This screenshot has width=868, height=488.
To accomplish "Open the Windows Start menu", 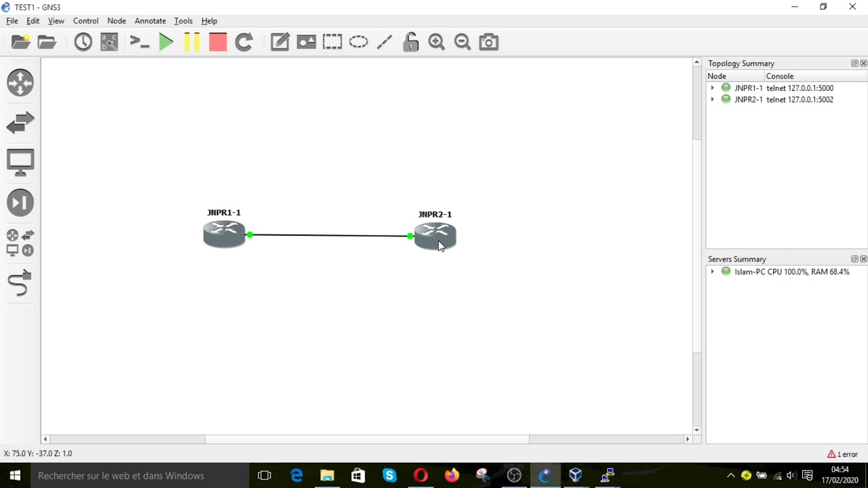I will [15, 476].
